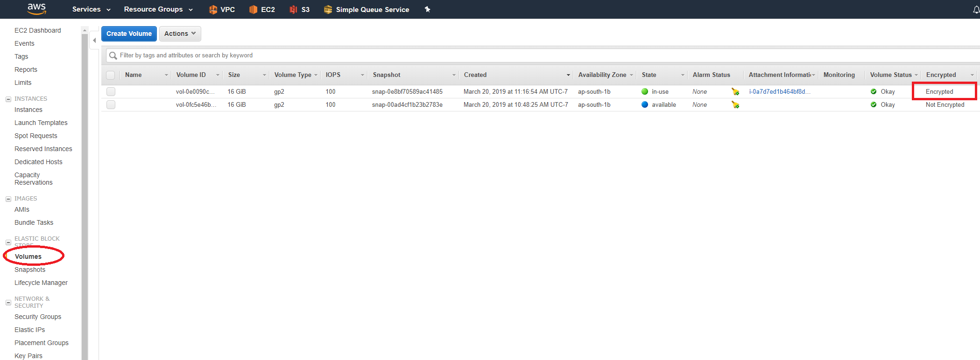Open EC2 Dashboard in sidebar
This screenshot has width=980, height=360.
(38, 30)
